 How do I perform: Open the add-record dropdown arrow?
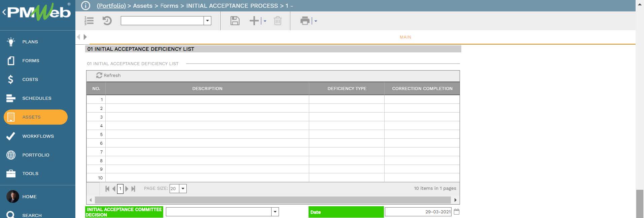click(x=265, y=21)
